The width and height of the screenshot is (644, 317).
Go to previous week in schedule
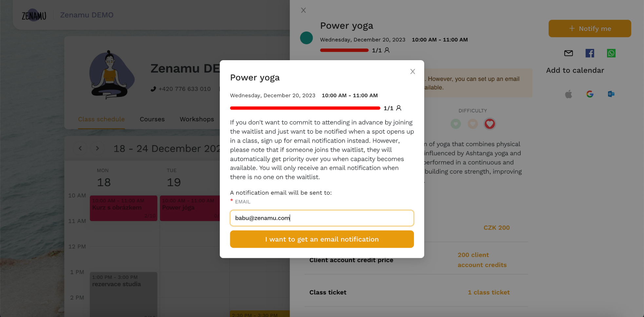(80, 148)
